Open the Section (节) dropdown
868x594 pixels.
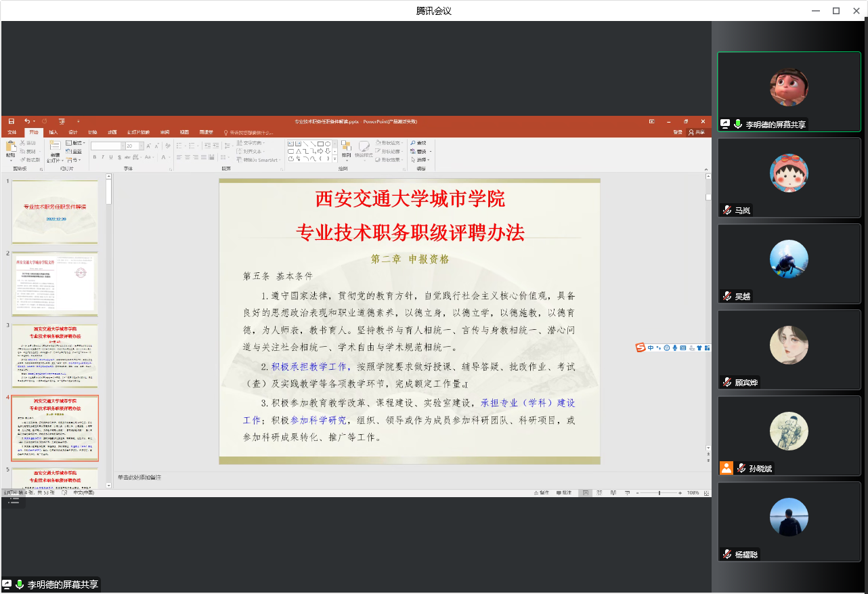pyautogui.click(x=73, y=160)
